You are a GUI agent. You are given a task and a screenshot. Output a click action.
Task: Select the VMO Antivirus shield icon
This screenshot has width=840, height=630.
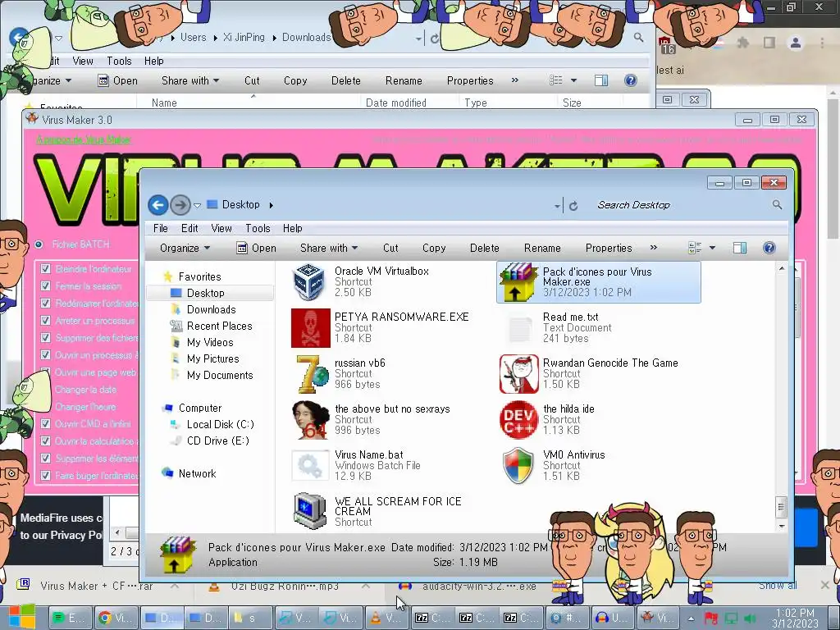click(x=518, y=466)
